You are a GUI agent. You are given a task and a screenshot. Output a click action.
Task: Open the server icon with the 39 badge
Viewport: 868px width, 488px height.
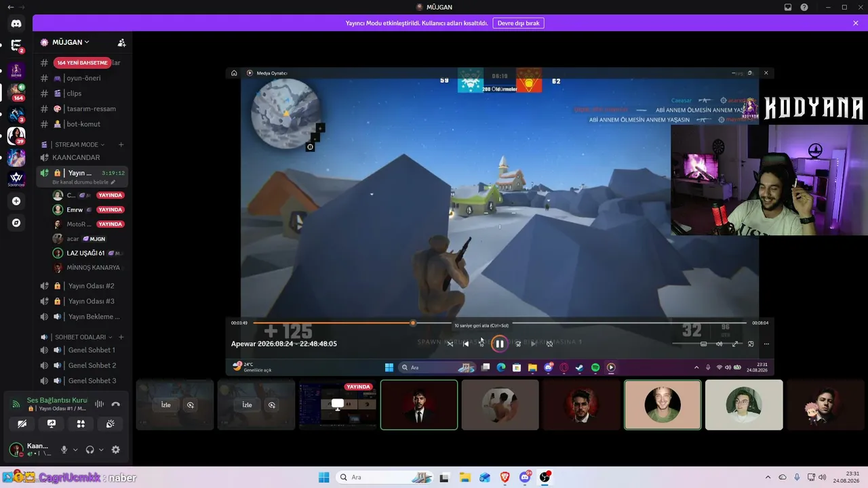tap(16, 136)
